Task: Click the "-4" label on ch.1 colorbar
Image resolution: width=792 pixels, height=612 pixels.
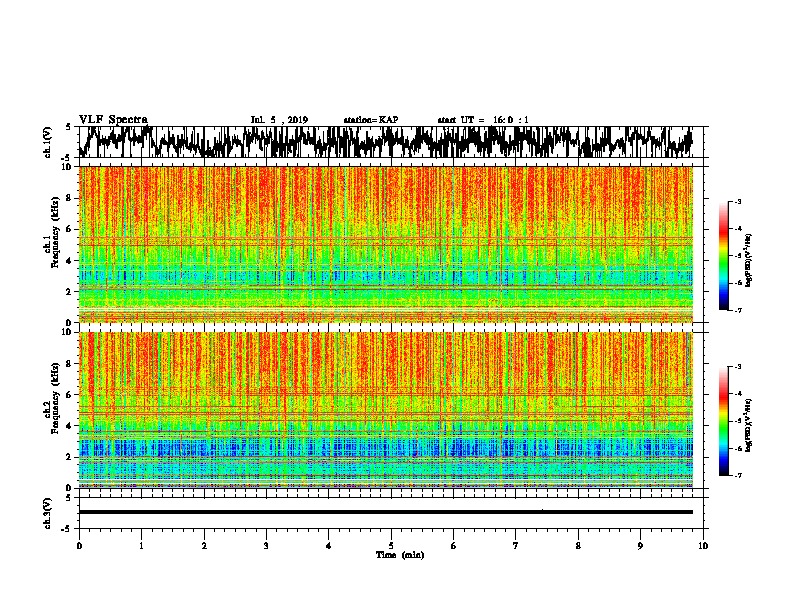Action: coord(738,229)
